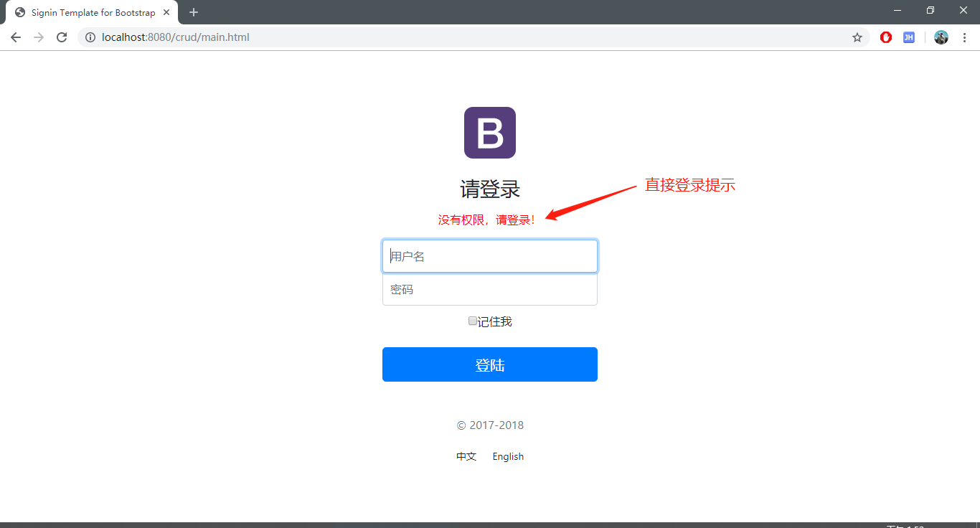980x528 pixels.
Task: Select the 中文 language link
Action: tap(466, 456)
